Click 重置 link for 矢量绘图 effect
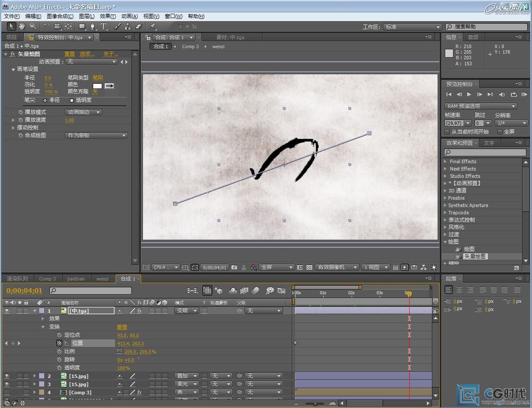The image size is (532, 408). click(x=70, y=54)
